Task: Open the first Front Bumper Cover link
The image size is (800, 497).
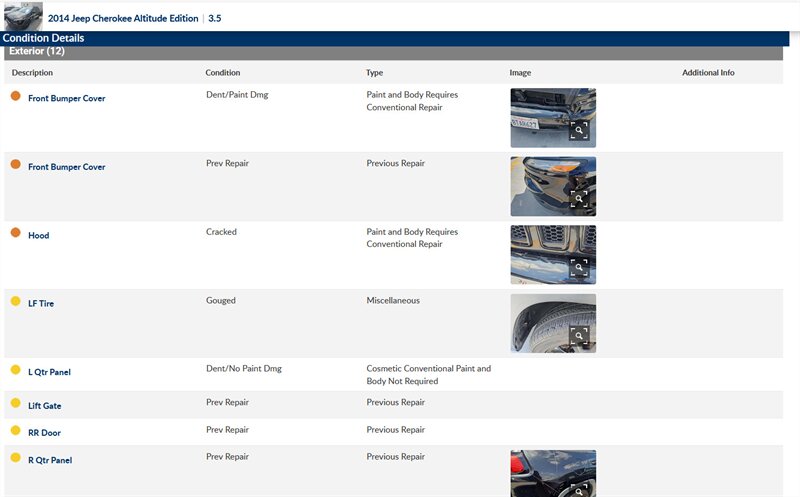Action: coord(66,99)
